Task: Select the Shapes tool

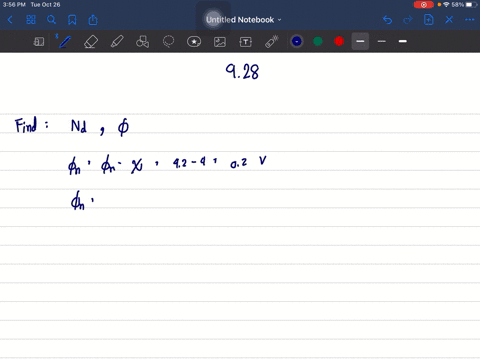Action: click(x=142, y=42)
